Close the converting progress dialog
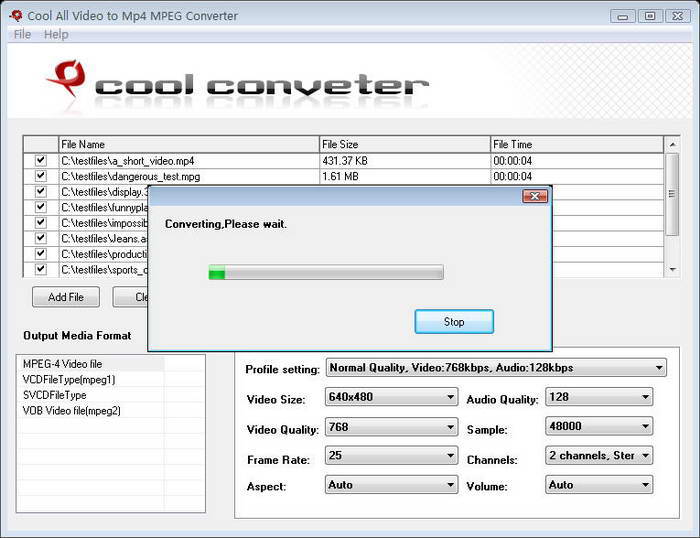This screenshot has width=700, height=538. pyautogui.click(x=534, y=196)
